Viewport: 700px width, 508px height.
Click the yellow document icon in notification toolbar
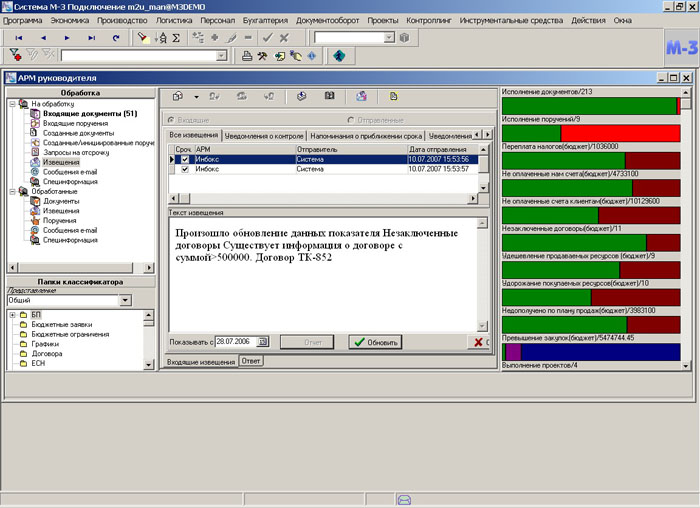pyautogui.click(x=393, y=96)
